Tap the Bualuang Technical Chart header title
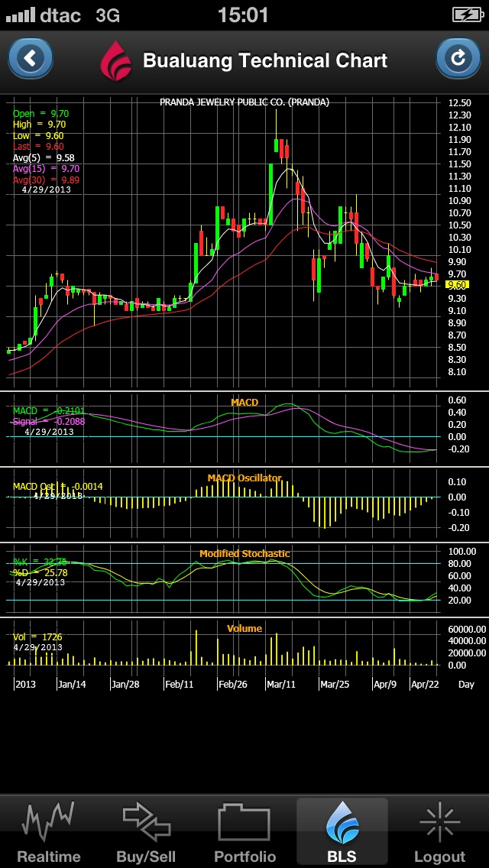 pos(265,60)
